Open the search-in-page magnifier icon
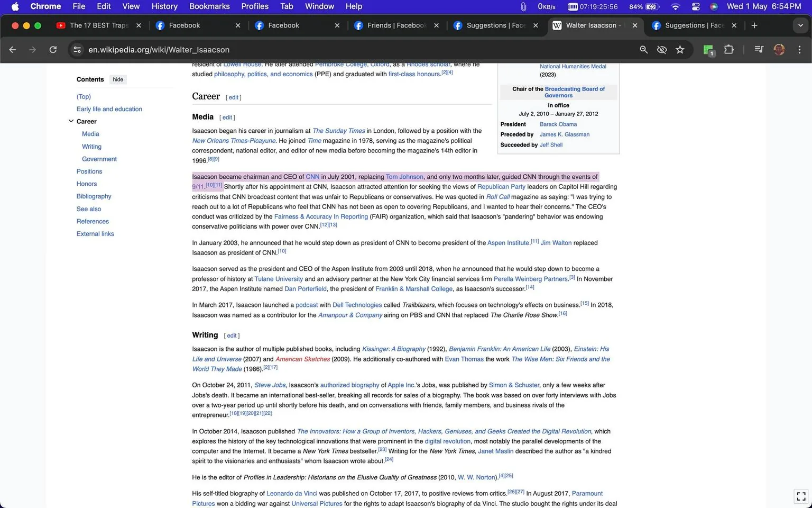The image size is (812, 508). (x=643, y=49)
